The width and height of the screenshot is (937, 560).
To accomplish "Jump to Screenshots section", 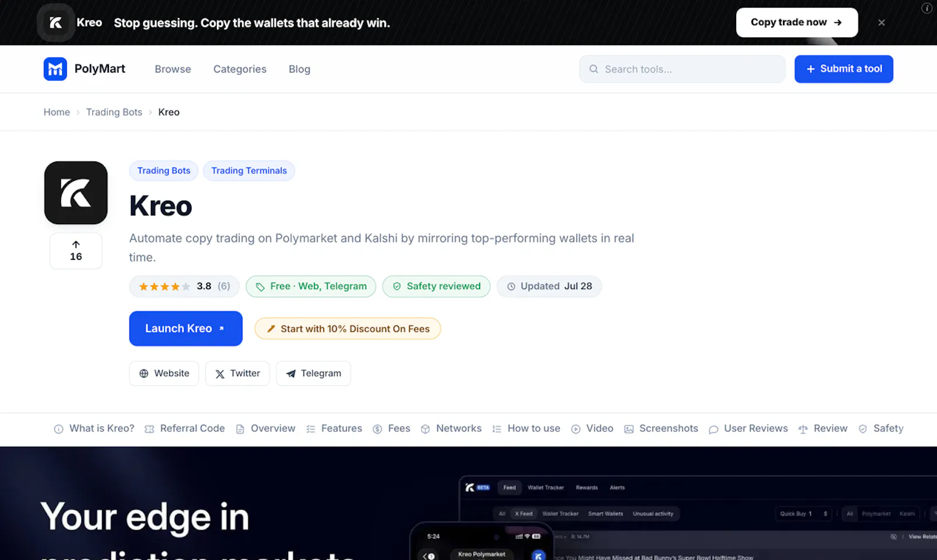I will pos(661,429).
